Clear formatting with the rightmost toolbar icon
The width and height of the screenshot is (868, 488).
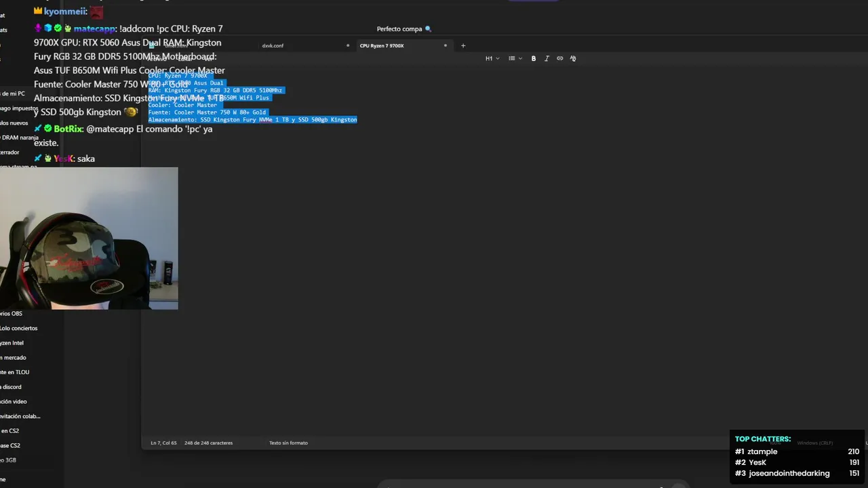573,58
